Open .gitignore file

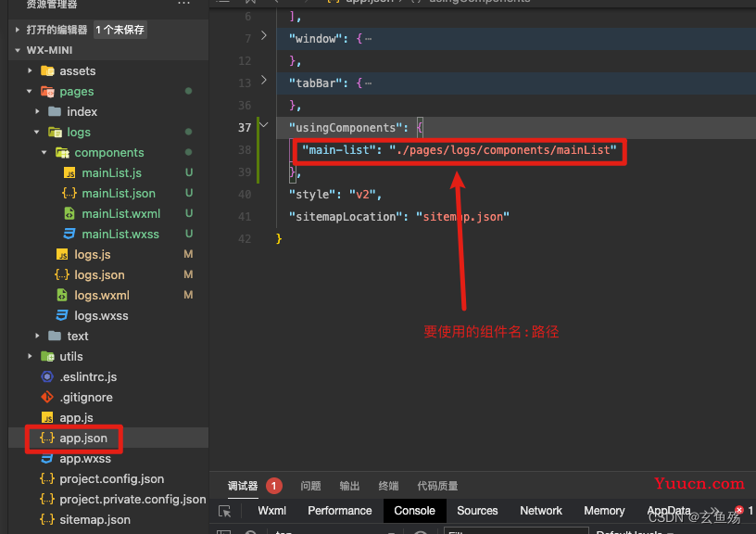[86, 397]
